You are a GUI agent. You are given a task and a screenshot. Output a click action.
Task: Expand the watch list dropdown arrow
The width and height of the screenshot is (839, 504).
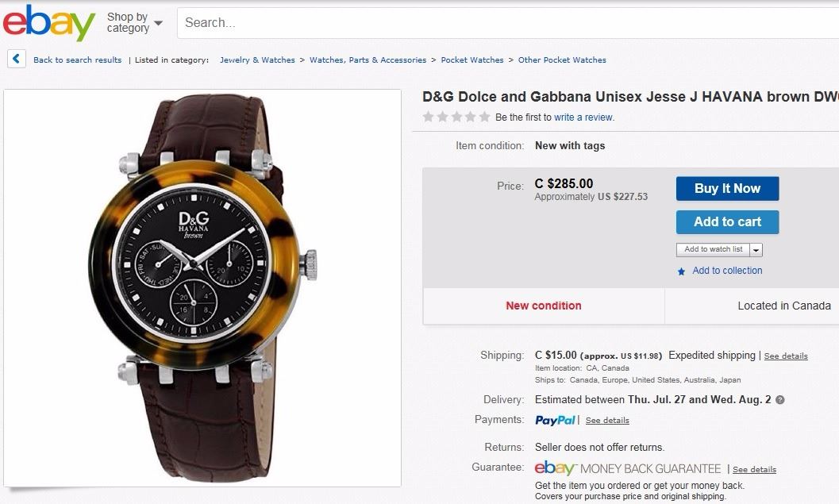click(756, 249)
